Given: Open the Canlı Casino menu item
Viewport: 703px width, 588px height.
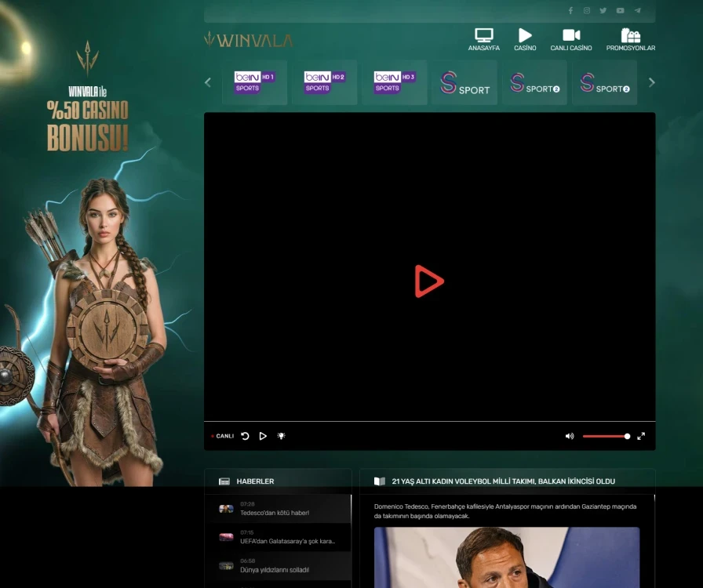Looking at the screenshot, I should (571, 39).
